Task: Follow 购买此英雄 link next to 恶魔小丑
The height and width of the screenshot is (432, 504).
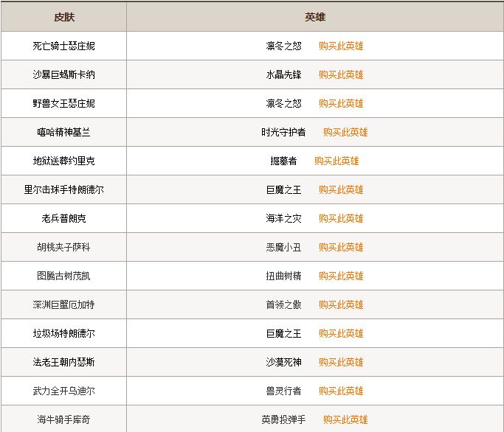Action: coord(341,247)
